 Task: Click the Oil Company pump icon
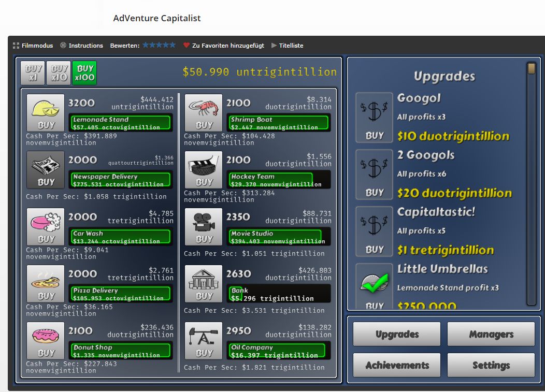pyautogui.click(x=204, y=340)
